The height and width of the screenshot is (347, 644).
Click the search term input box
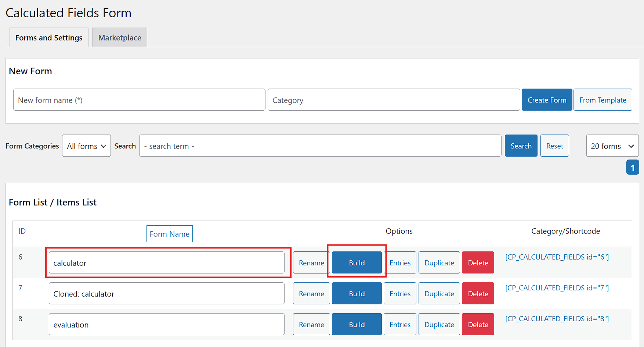[x=320, y=146]
